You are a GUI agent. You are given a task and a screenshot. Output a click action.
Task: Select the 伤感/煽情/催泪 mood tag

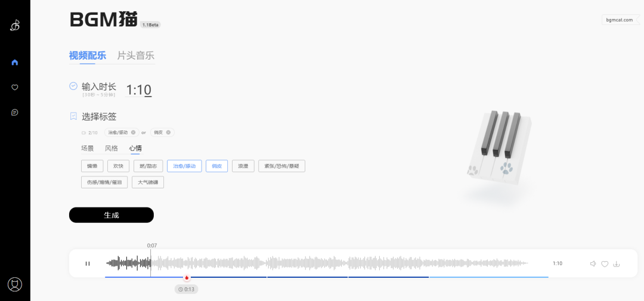(x=104, y=182)
